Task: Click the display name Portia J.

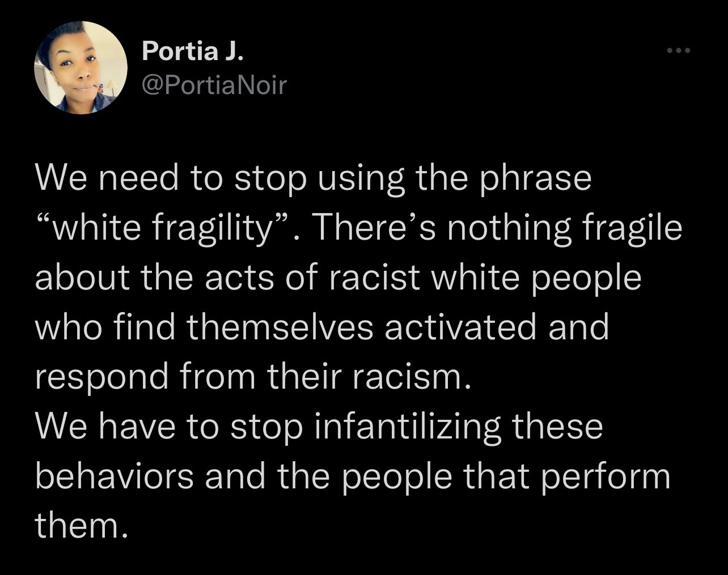Action: tap(192, 51)
